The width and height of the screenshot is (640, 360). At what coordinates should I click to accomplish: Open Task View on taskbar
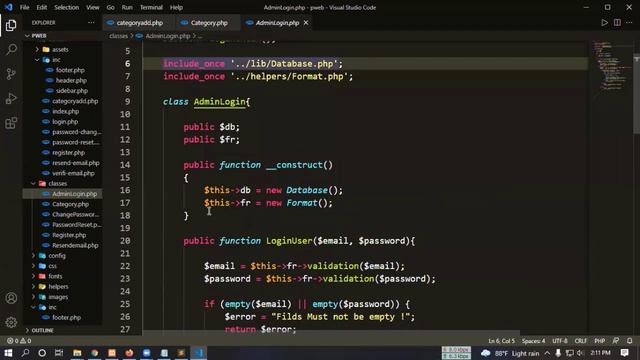pyautogui.click(x=59, y=353)
